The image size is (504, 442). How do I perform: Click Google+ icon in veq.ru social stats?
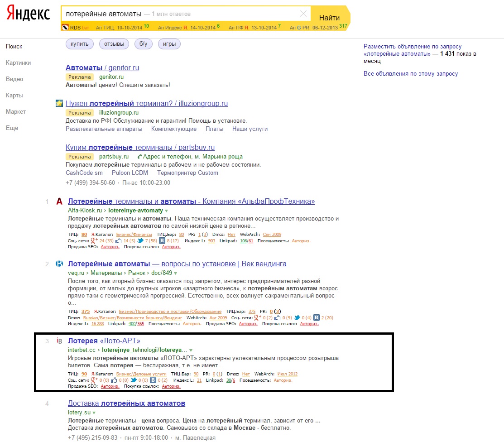point(258,317)
